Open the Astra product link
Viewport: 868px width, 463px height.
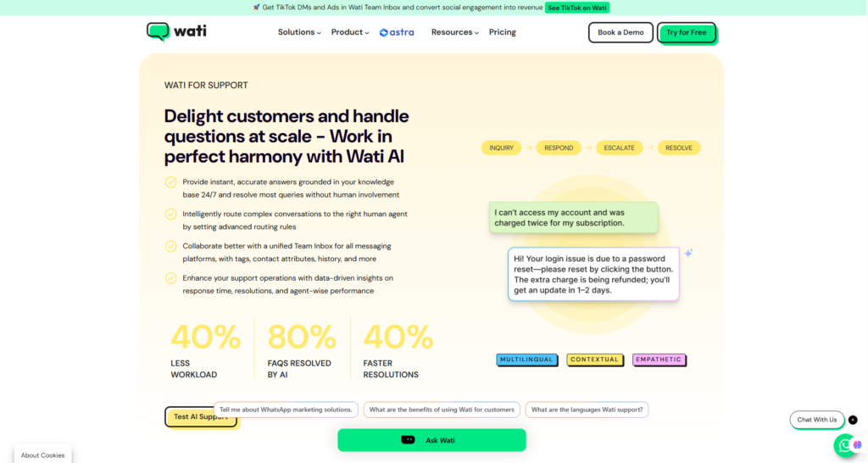[x=397, y=33]
